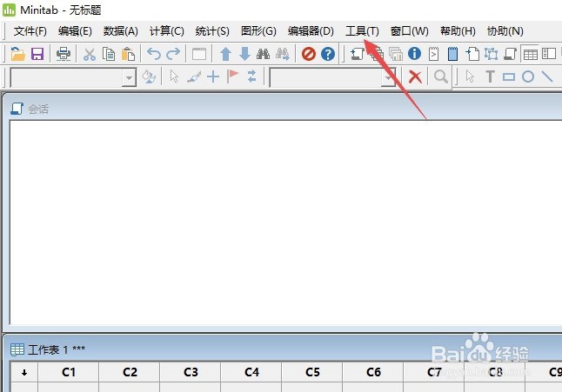Switch to worksheet via the grid table icon

coord(530,54)
